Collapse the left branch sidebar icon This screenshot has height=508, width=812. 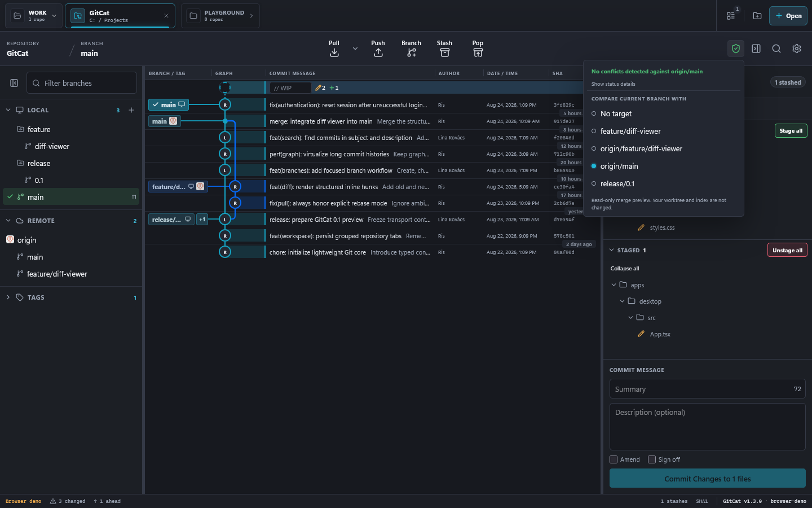coord(14,83)
